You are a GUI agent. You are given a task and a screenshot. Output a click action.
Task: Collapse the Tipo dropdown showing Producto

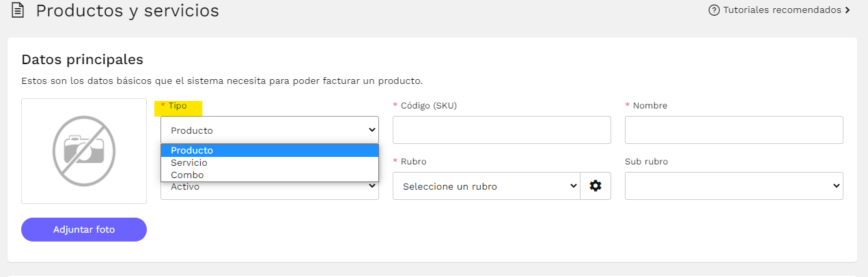click(x=270, y=130)
